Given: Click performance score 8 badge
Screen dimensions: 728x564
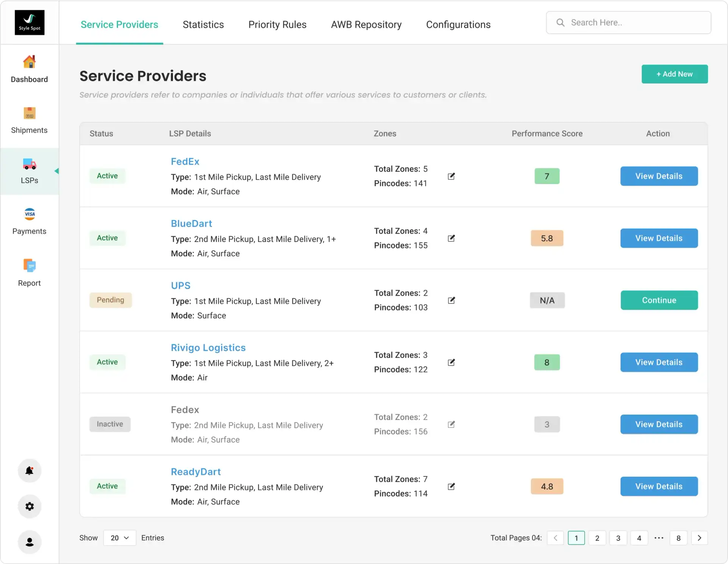Looking at the screenshot, I should pos(547,362).
